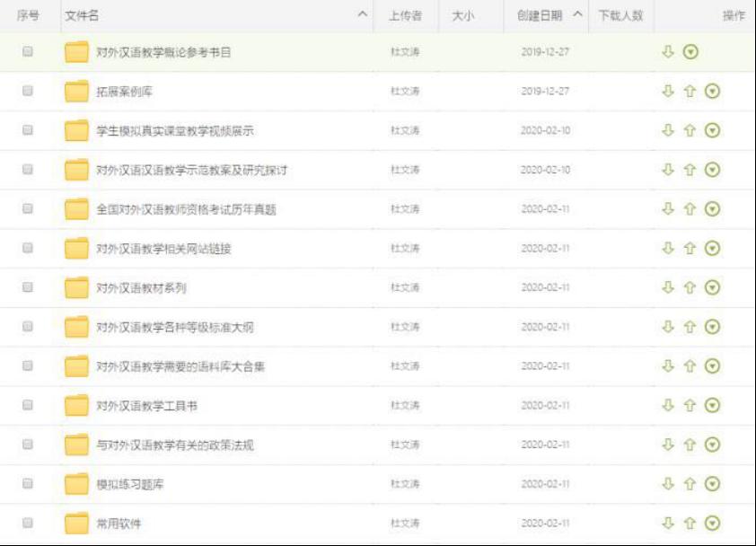Open the 对外汉语教学各种等级标准大纲 folder link
This screenshot has width=756, height=546.
point(174,328)
